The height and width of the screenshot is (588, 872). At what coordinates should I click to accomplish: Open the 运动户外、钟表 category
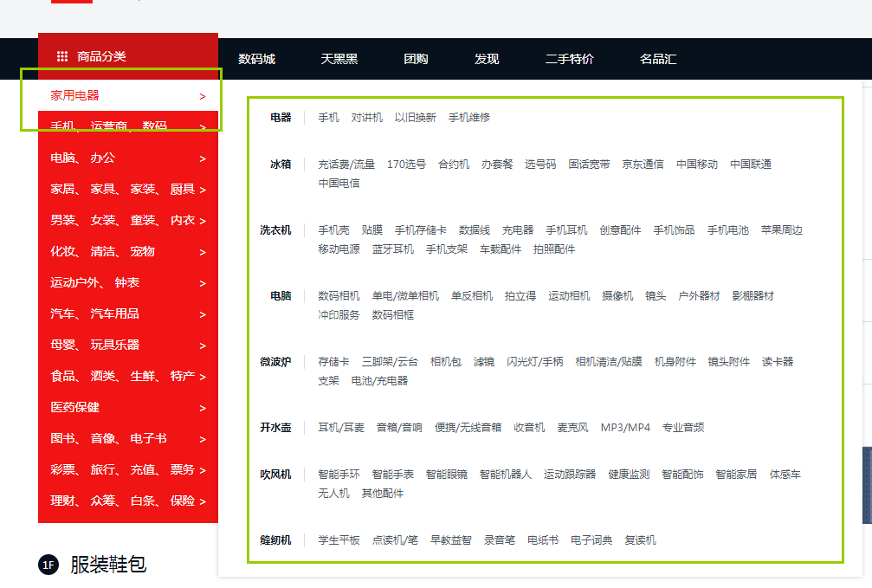tap(94, 282)
